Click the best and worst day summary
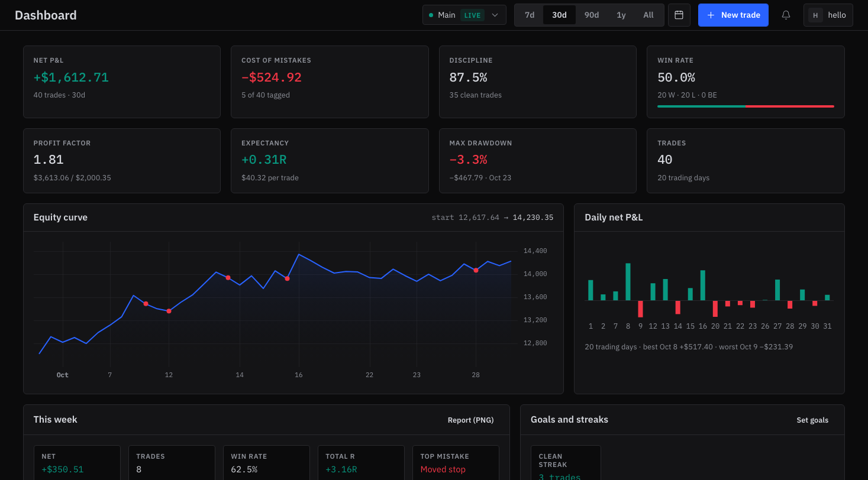This screenshot has height=480, width=868. (689, 347)
